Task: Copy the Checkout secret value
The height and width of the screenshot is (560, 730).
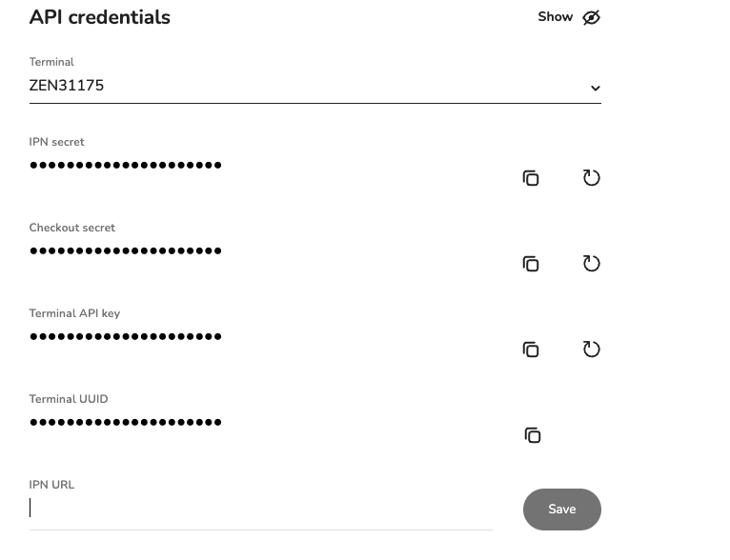Action: pos(531,264)
